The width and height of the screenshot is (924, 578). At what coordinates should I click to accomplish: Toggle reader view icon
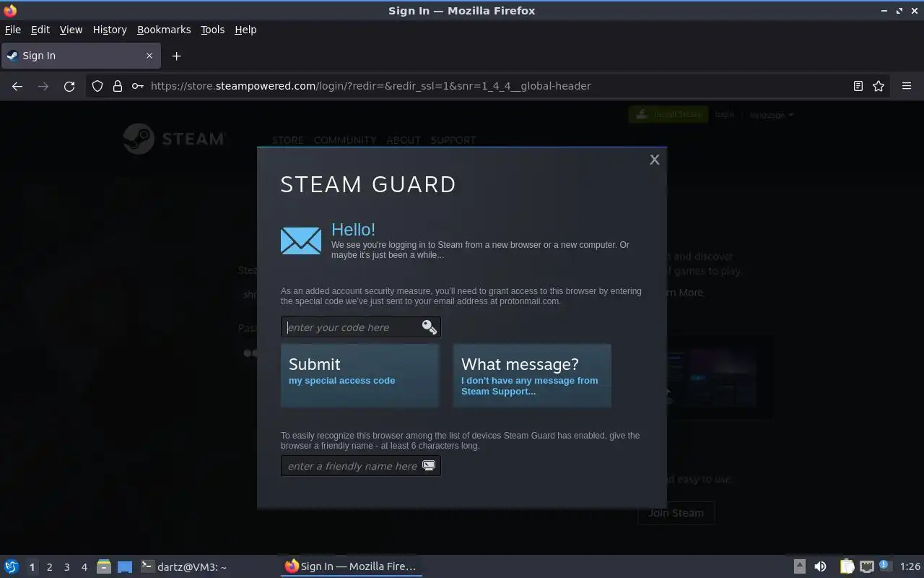(858, 86)
